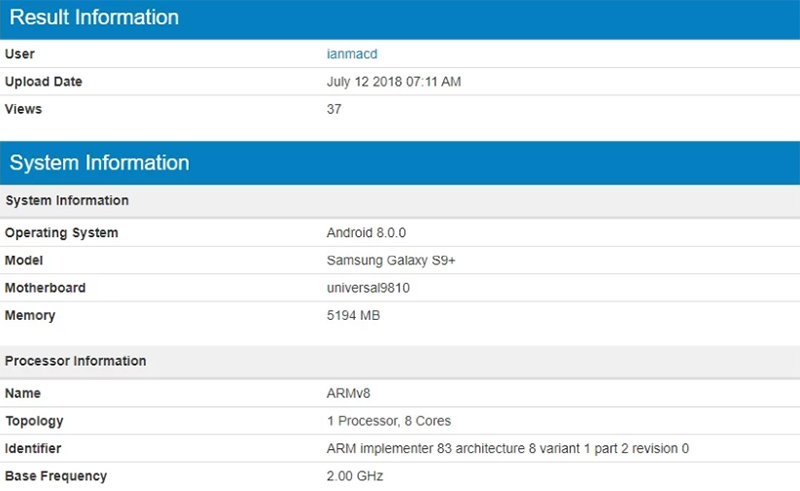Select the 'Memory' label

click(30, 315)
